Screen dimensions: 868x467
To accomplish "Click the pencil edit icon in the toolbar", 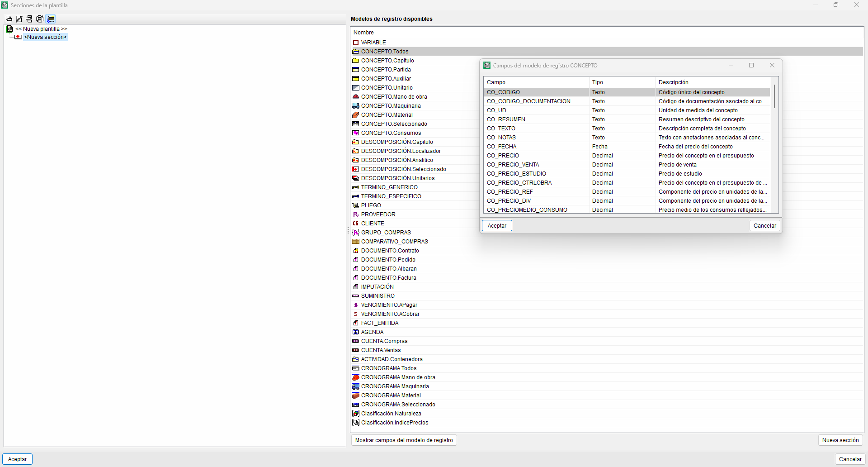I will coord(19,19).
